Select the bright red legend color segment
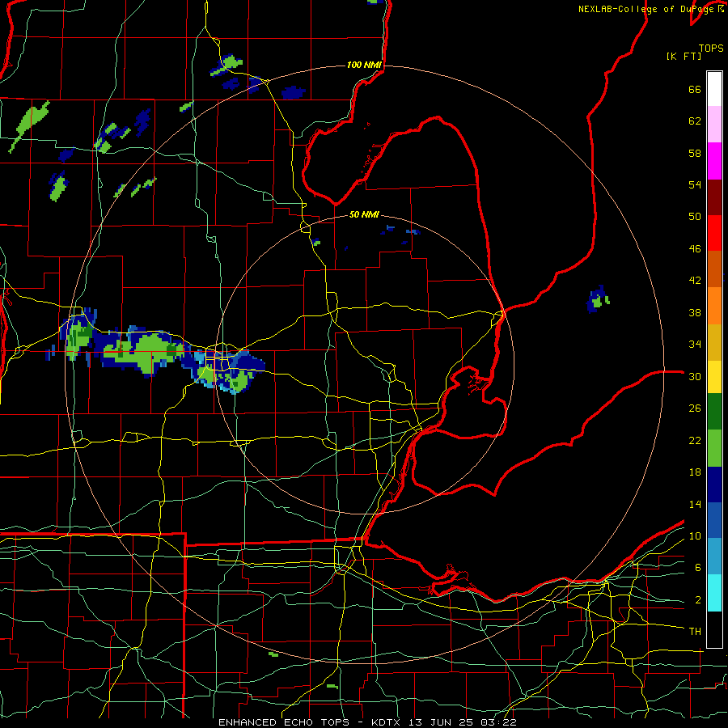 pos(714,233)
